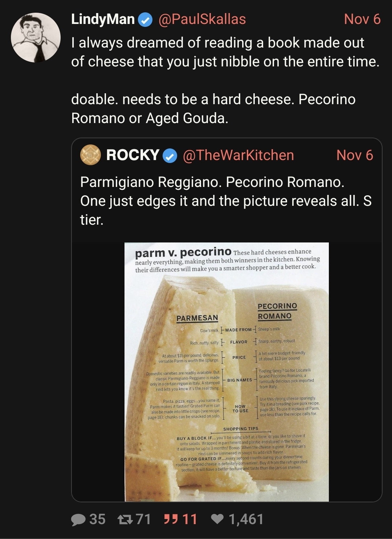Open the quoted tweet's Nov 6 timestamp
The height and width of the screenshot is (539, 392).
click(355, 155)
